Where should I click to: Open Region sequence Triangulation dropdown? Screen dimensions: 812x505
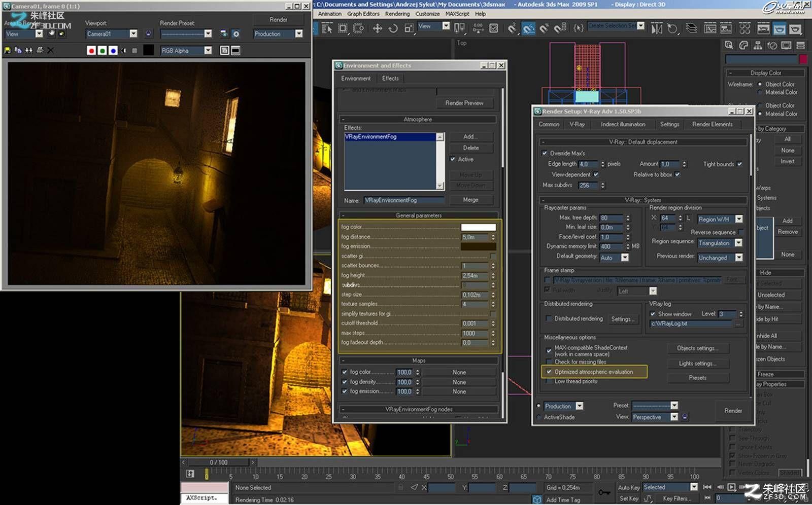point(720,243)
